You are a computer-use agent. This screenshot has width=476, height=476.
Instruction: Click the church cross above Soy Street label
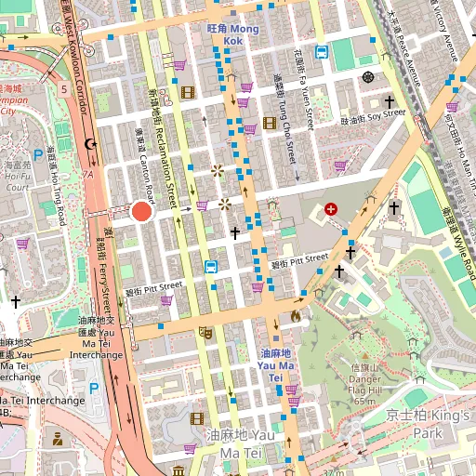coord(390,101)
